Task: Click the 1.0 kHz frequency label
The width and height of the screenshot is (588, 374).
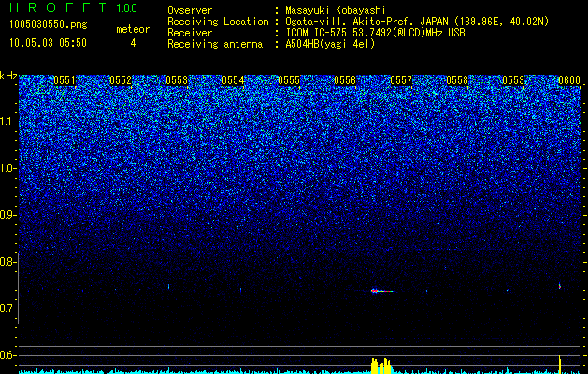Action: [x=7, y=168]
